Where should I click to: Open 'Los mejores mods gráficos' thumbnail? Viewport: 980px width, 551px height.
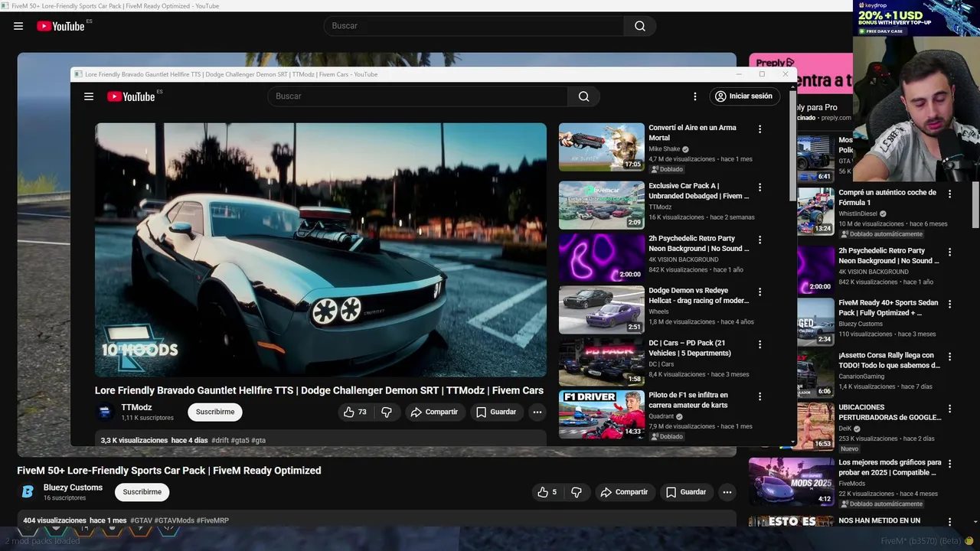(792, 481)
